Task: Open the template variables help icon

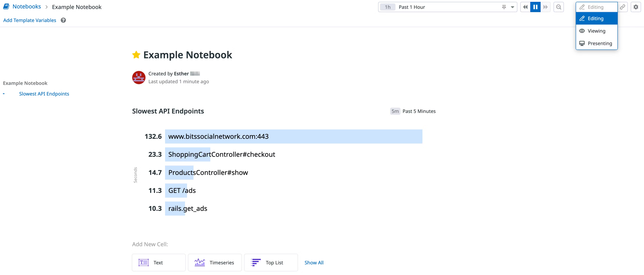Action: point(63,20)
